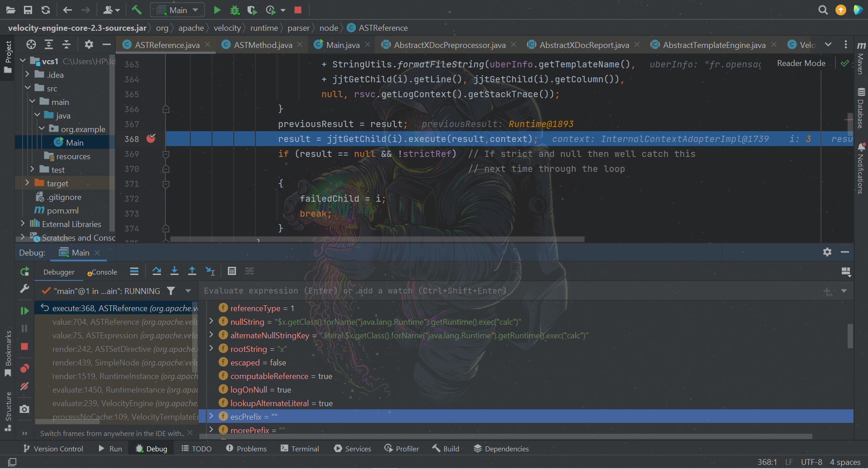
Task: Open the Terminal tool window
Action: (300, 448)
